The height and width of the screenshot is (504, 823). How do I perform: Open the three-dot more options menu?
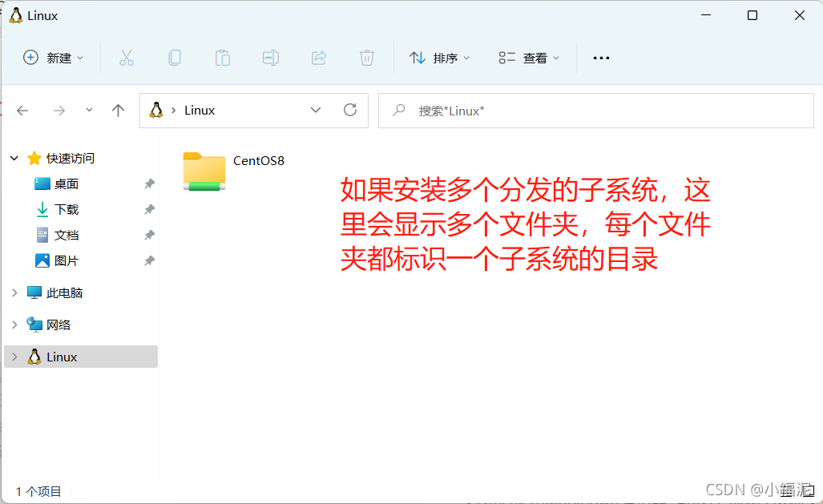click(601, 58)
